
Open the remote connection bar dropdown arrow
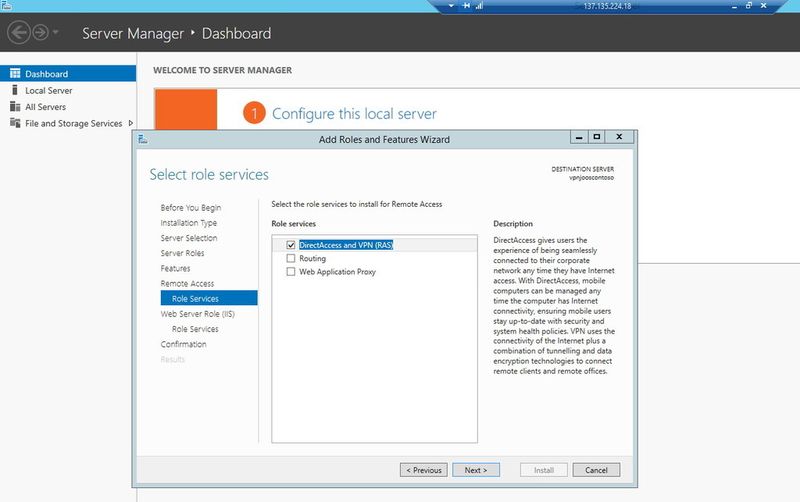tap(451, 6)
